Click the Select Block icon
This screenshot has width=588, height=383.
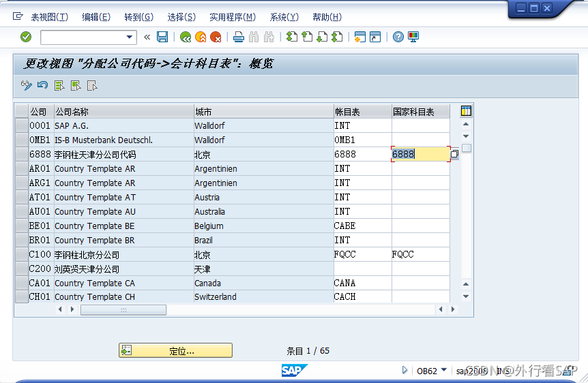pos(76,86)
